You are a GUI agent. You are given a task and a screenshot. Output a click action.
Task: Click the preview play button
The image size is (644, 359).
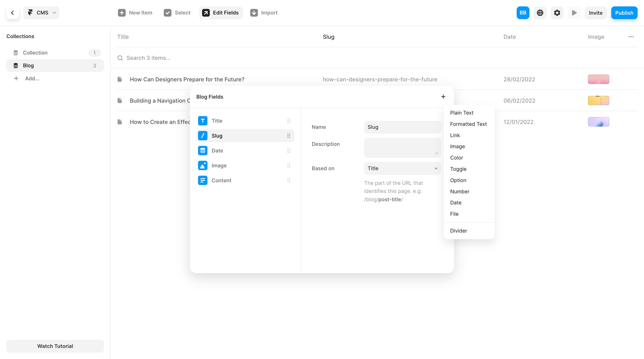point(574,13)
